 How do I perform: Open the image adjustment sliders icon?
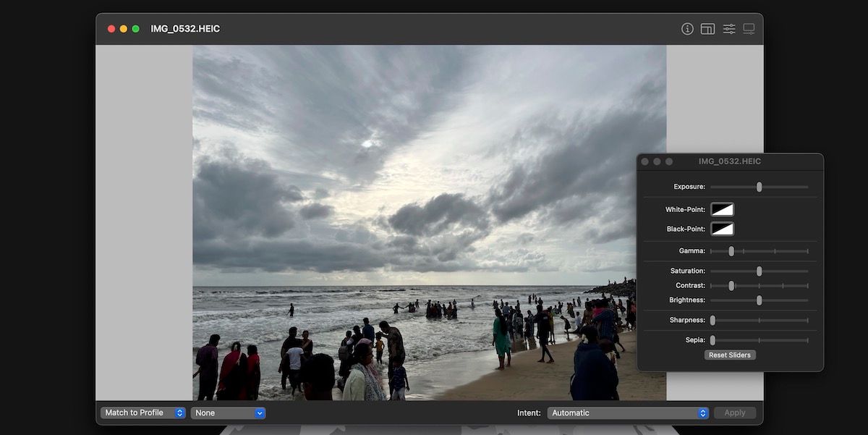728,28
